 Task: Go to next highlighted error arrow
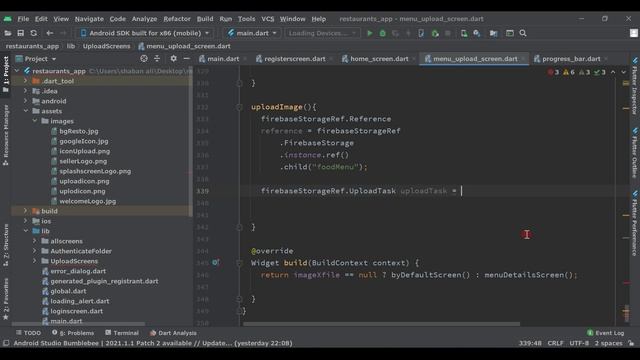pyautogui.click(x=624, y=72)
